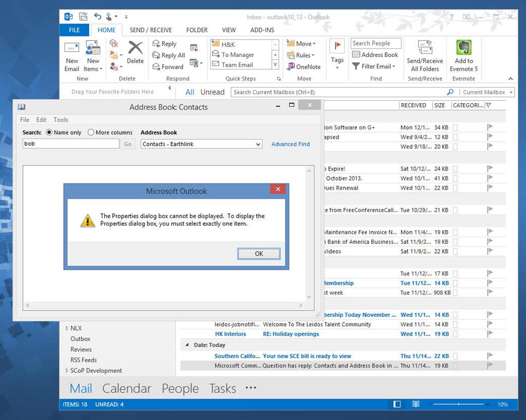Open the FILE tab
This screenshot has height=420, width=526.
coord(74,30)
